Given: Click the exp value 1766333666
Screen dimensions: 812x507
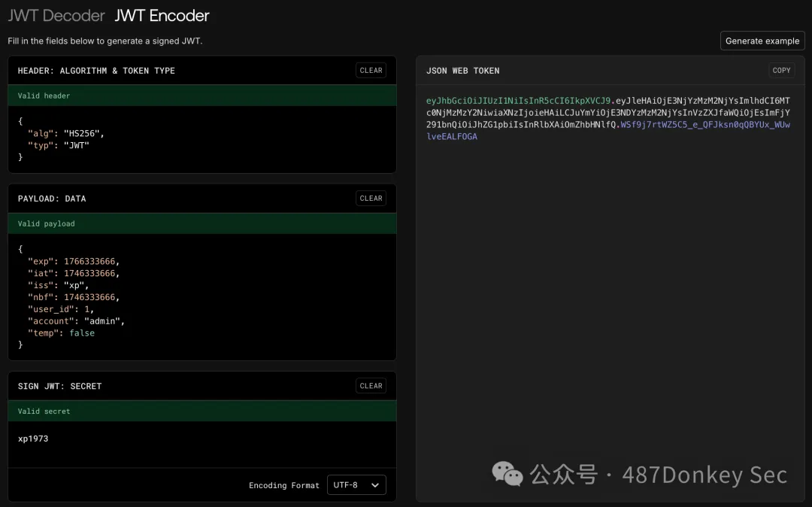Looking at the screenshot, I should point(90,261).
